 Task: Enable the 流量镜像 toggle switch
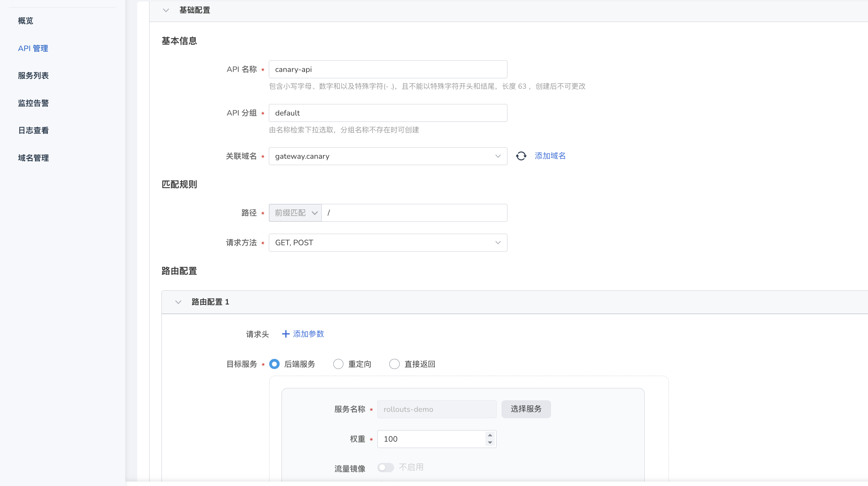pos(385,467)
